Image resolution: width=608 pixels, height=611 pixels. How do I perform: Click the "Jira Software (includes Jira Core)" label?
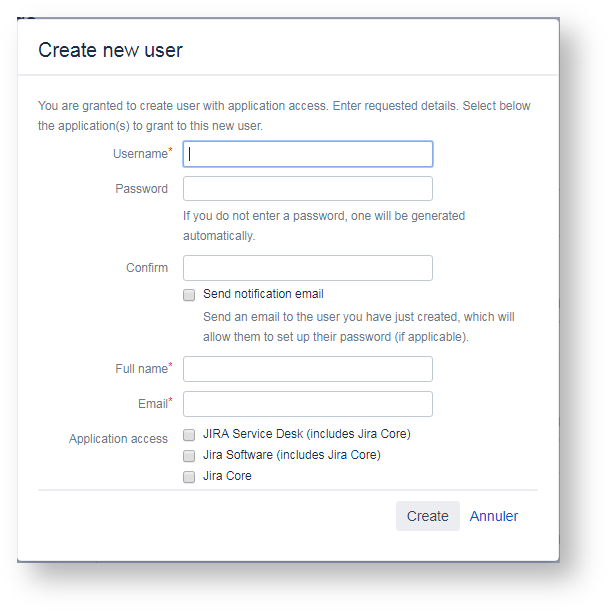point(291,455)
